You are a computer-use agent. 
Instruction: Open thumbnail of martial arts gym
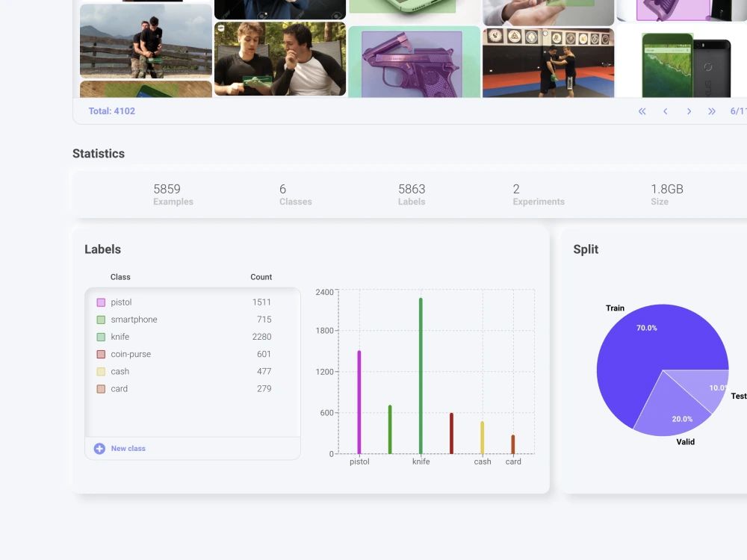pyautogui.click(x=548, y=63)
